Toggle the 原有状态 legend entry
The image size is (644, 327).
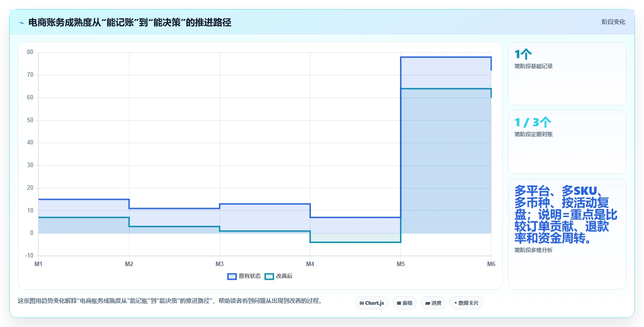pos(244,276)
